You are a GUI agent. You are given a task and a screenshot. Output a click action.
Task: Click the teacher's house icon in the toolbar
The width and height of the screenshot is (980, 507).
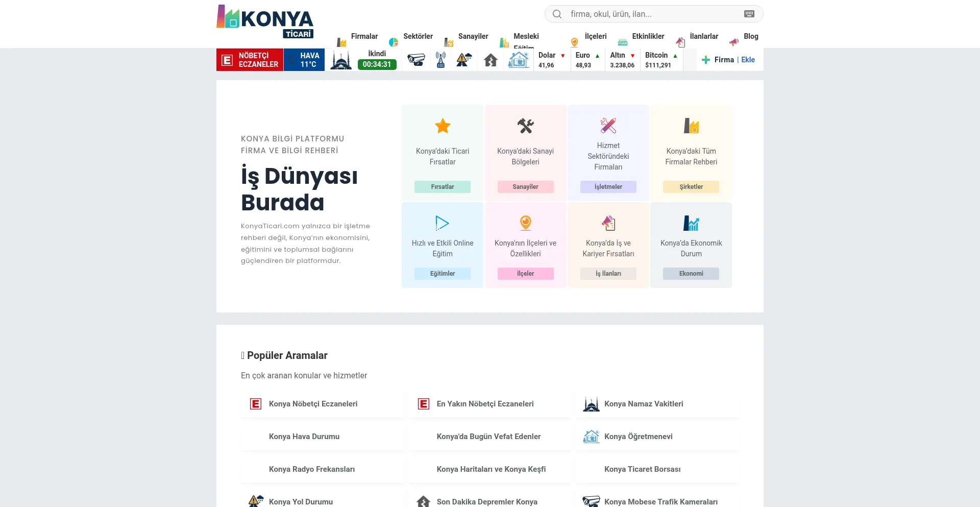coord(518,60)
